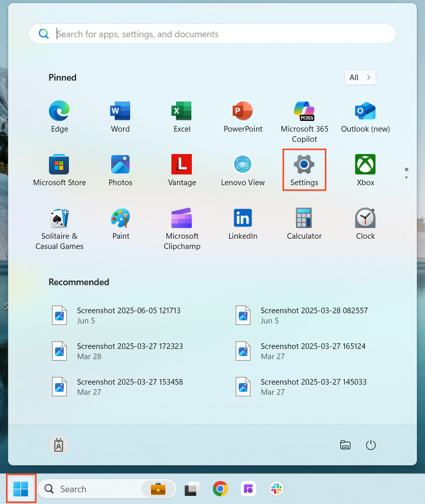Click the Windows Start button on taskbar
This screenshot has height=504, width=425.
tap(21, 489)
